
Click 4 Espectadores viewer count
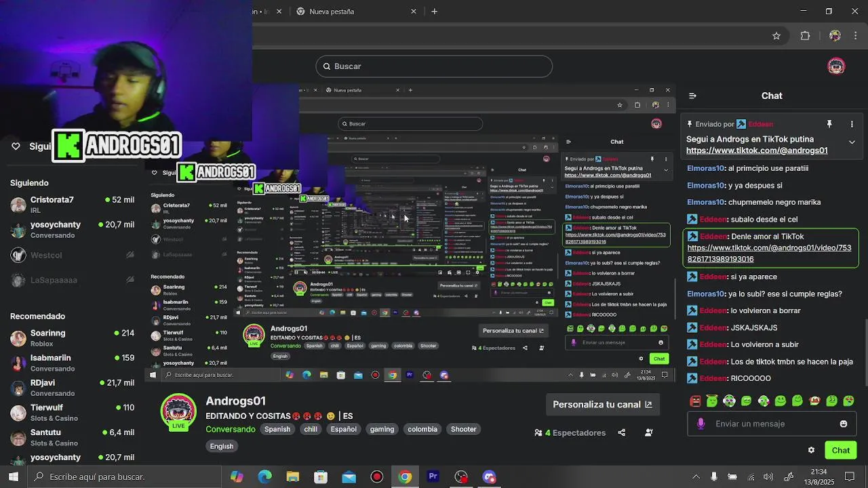pyautogui.click(x=570, y=432)
